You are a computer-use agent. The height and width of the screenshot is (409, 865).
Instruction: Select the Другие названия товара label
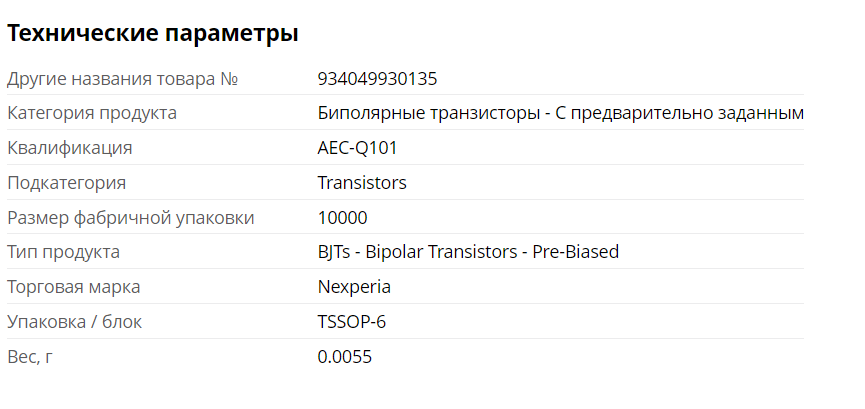(112, 79)
